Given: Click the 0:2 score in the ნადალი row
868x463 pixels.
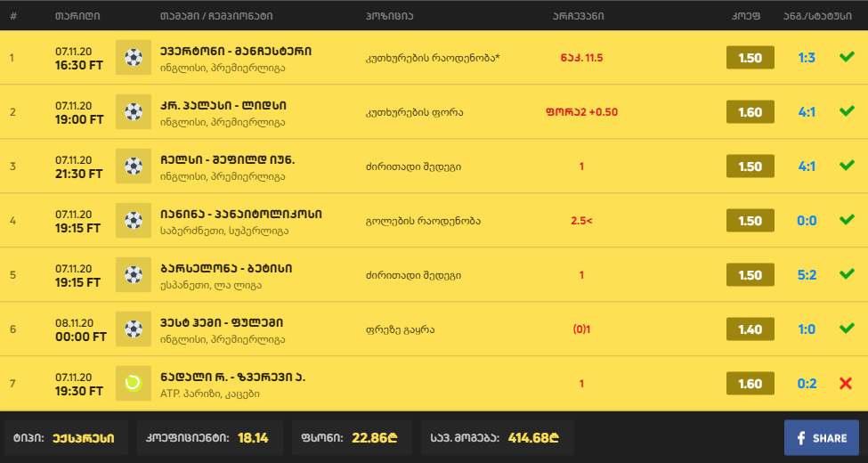Looking at the screenshot, I should pyautogui.click(x=807, y=383).
